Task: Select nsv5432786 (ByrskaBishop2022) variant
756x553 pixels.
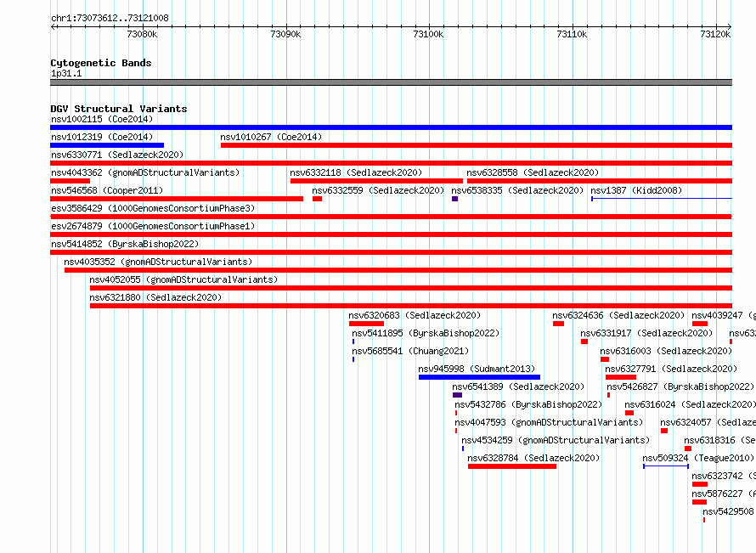Action: [x=528, y=404]
